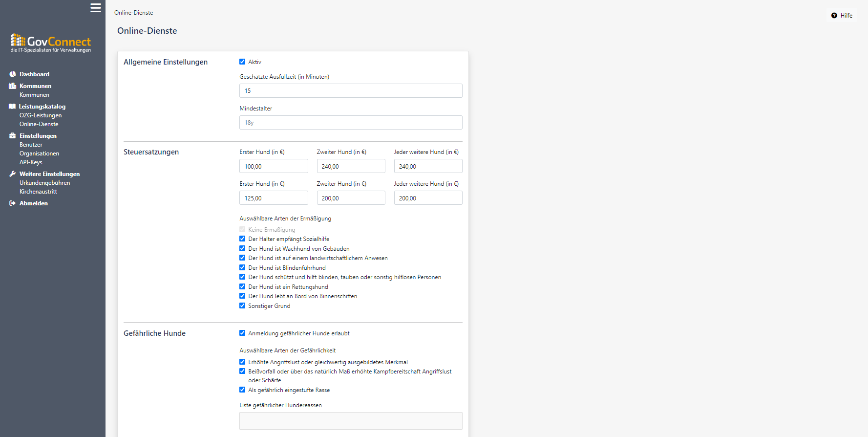Image resolution: width=868 pixels, height=437 pixels.
Task: Click the Hilfe button
Action: coord(842,16)
